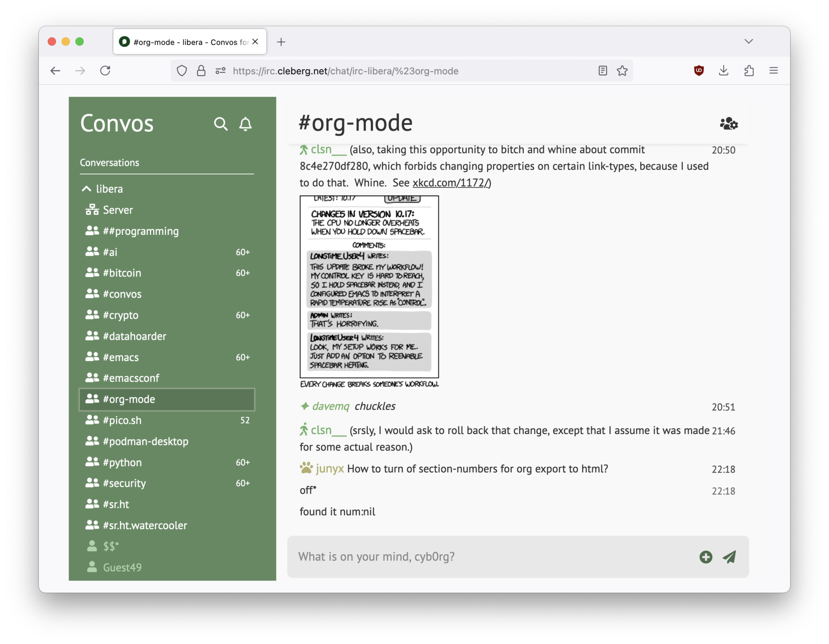
Task: Open the Firefox application menu
Action: tap(773, 70)
